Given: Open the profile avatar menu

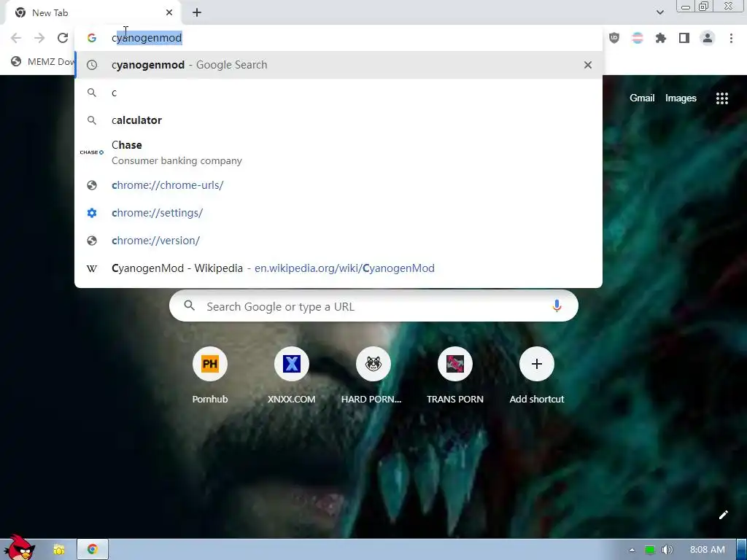Looking at the screenshot, I should [x=708, y=38].
